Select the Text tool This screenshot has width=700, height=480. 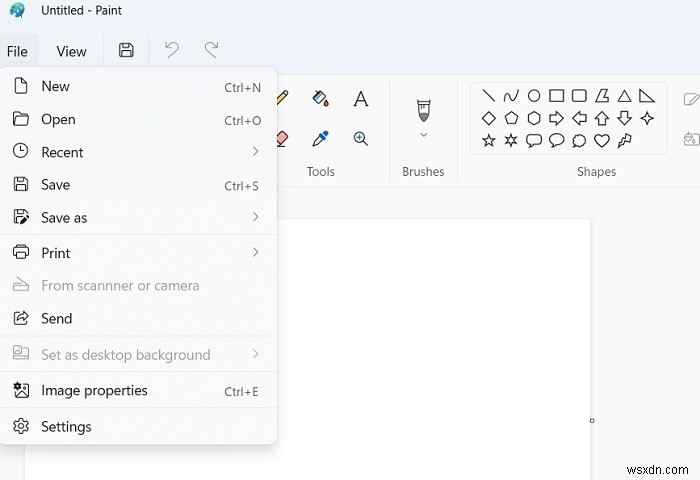[x=361, y=99]
